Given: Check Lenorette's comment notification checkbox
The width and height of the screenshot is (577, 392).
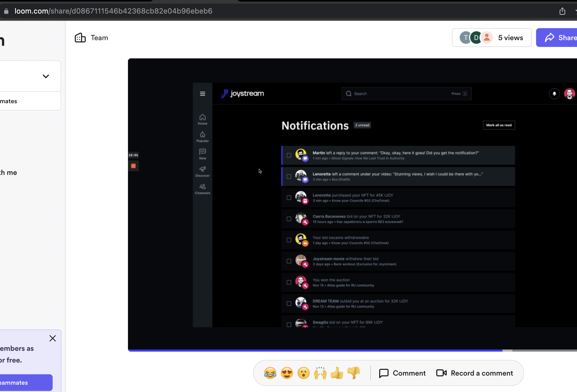Looking at the screenshot, I should pyautogui.click(x=289, y=176).
